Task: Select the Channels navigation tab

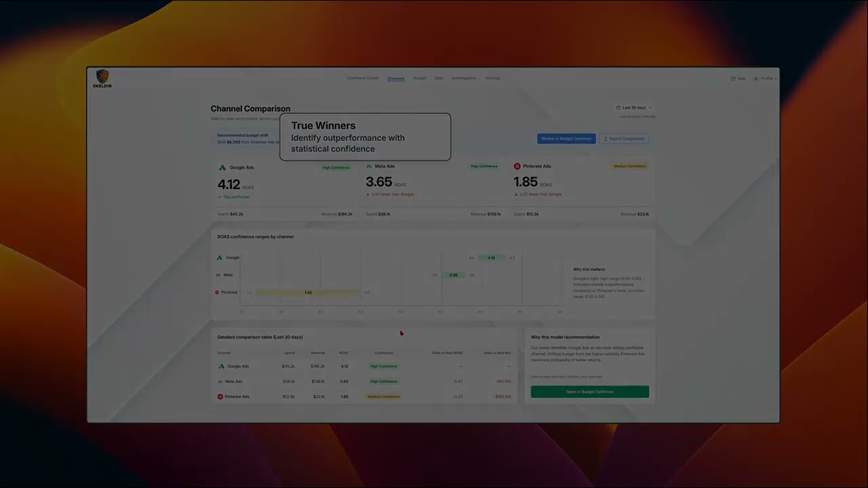Action: (x=396, y=78)
